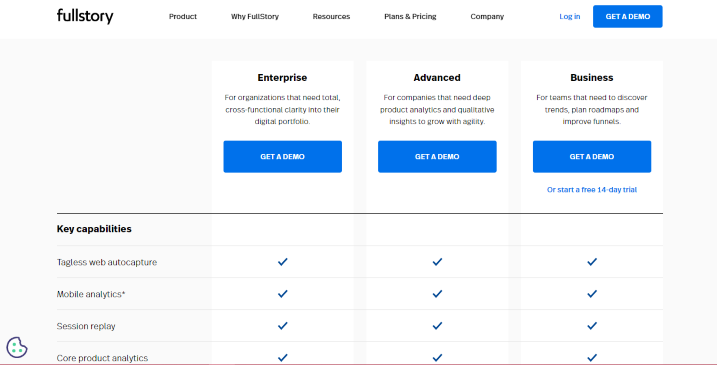The width and height of the screenshot is (717, 365).
Task: Click the Business plan description text
Action: click(x=592, y=109)
